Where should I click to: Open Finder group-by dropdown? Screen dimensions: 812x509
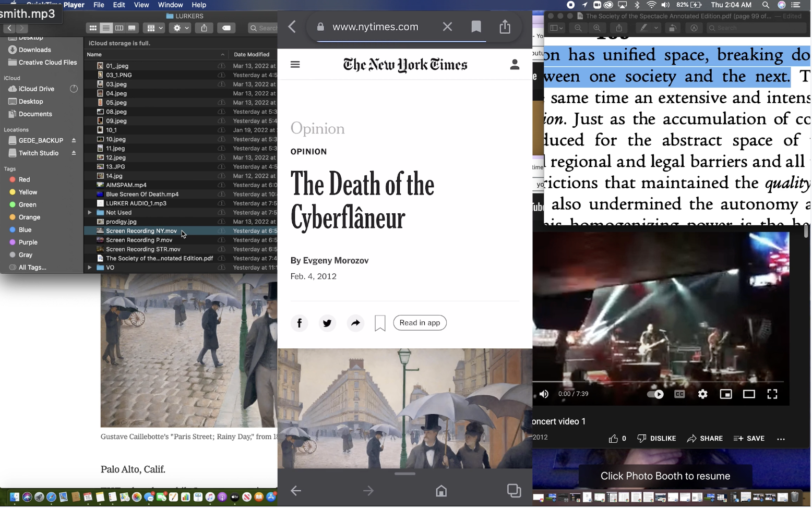(x=154, y=28)
